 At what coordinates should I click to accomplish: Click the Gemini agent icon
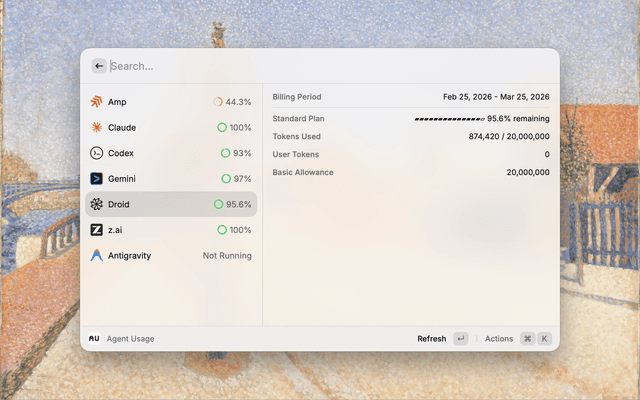96,179
